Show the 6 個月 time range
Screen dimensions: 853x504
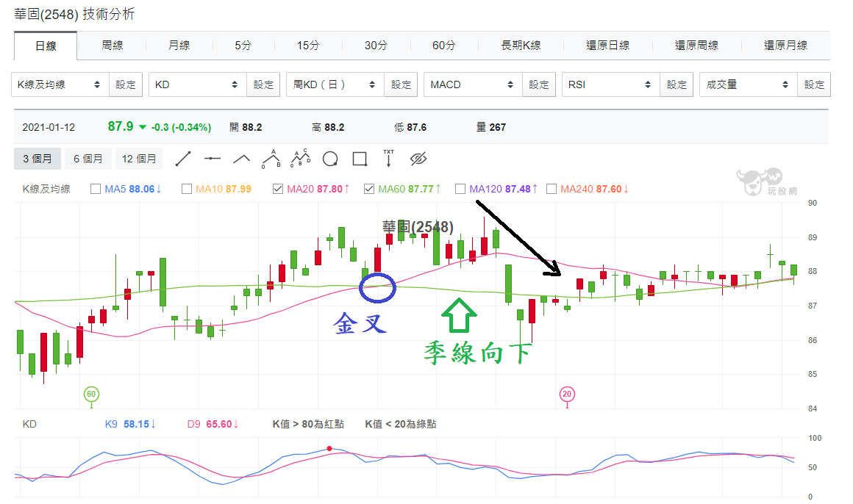[x=88, y=159]
